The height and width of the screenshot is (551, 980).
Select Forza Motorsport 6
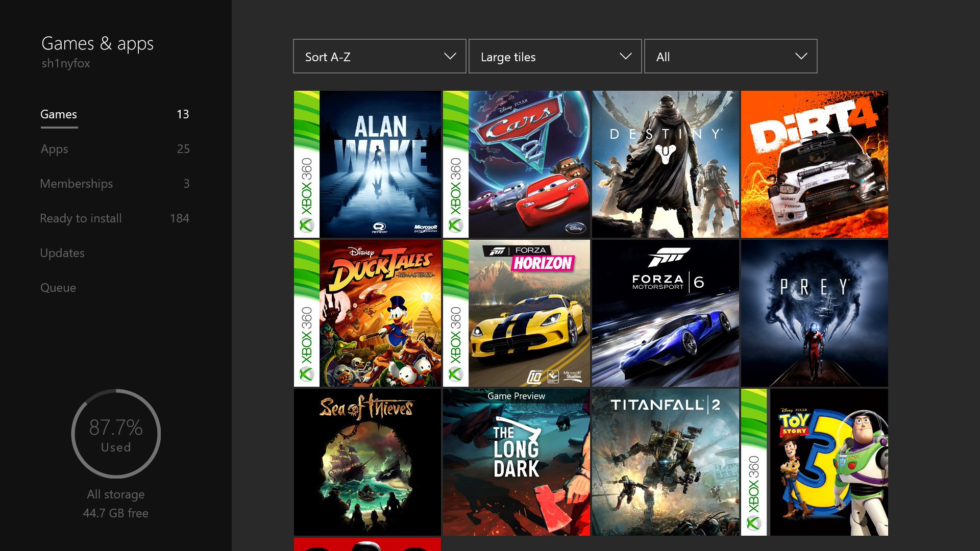[x=665, y=313]
